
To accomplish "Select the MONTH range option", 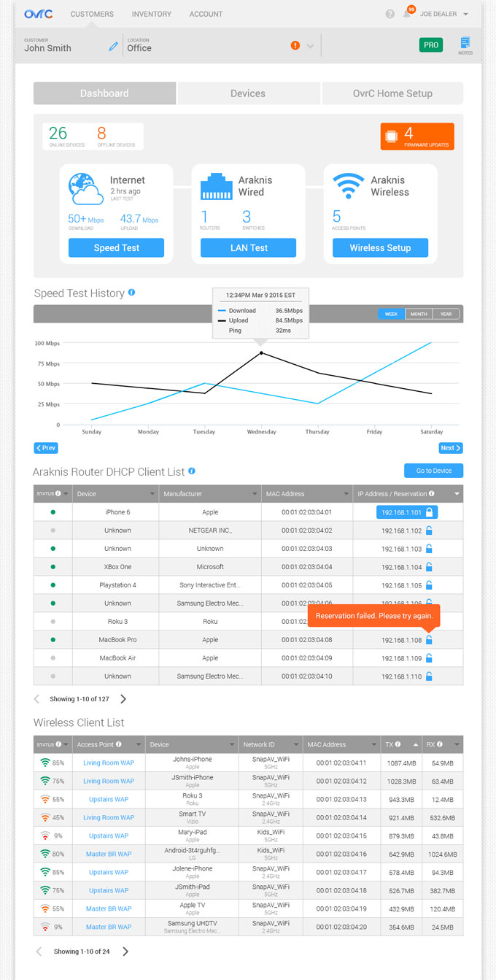I will tap(419, 314).
